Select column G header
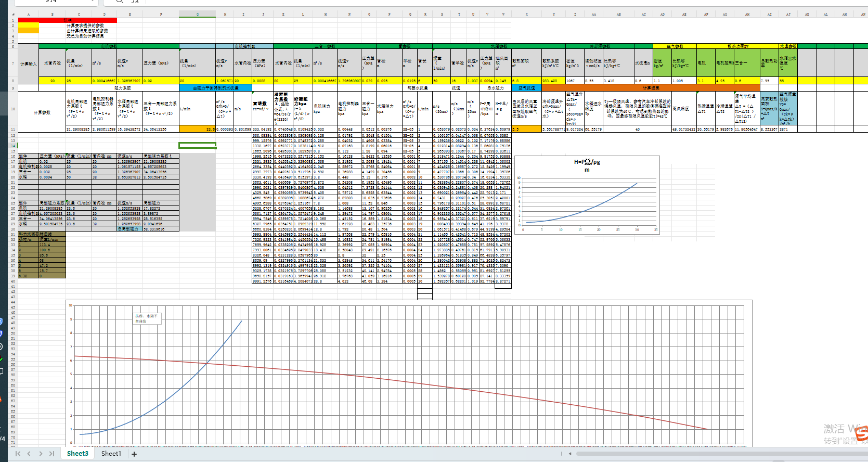The height and width of the screenshot is (462, 868). coord(197,14)
